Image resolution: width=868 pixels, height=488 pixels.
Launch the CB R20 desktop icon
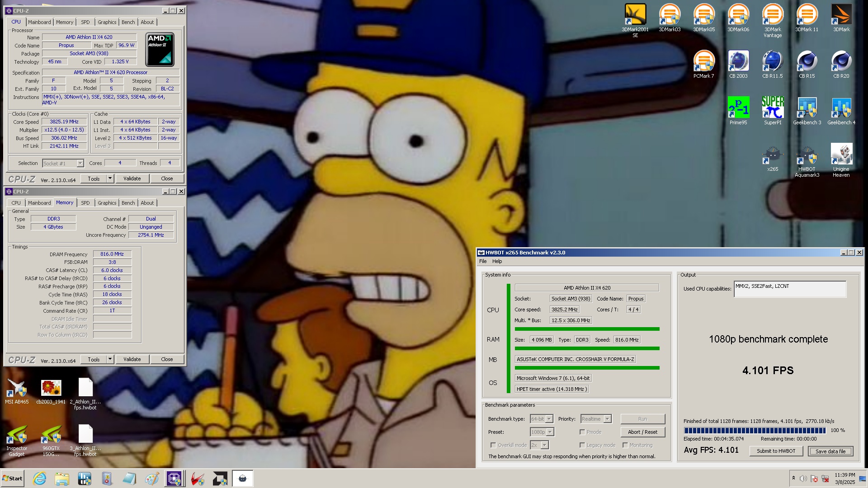(x=841, y=65)
